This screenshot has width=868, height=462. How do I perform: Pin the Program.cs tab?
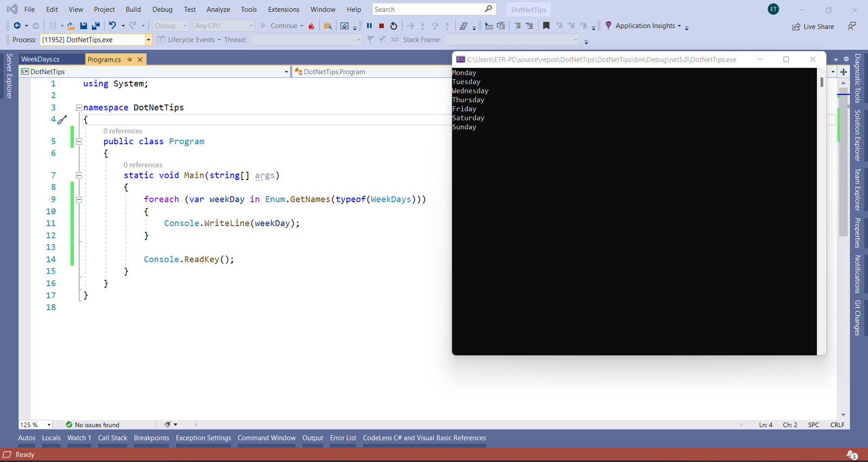pos(130,60)
